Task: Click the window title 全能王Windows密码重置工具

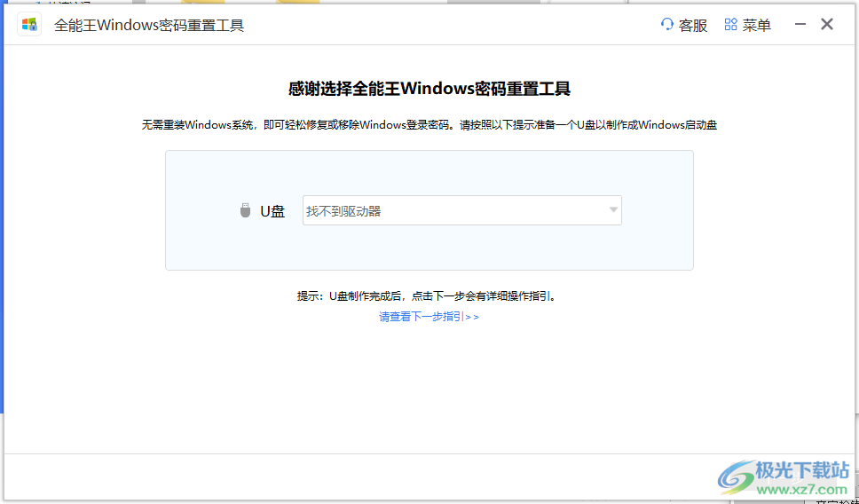Action: pos(149,25)
